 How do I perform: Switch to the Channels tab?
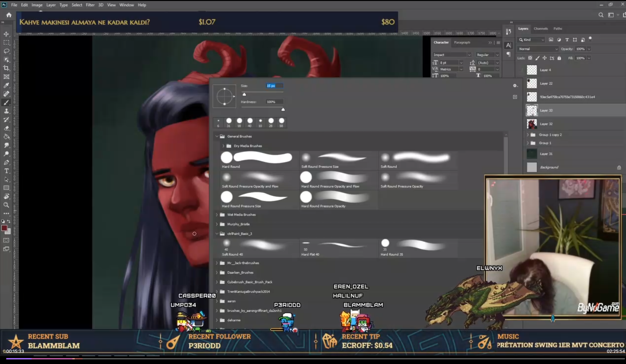[x=540, y=29]
